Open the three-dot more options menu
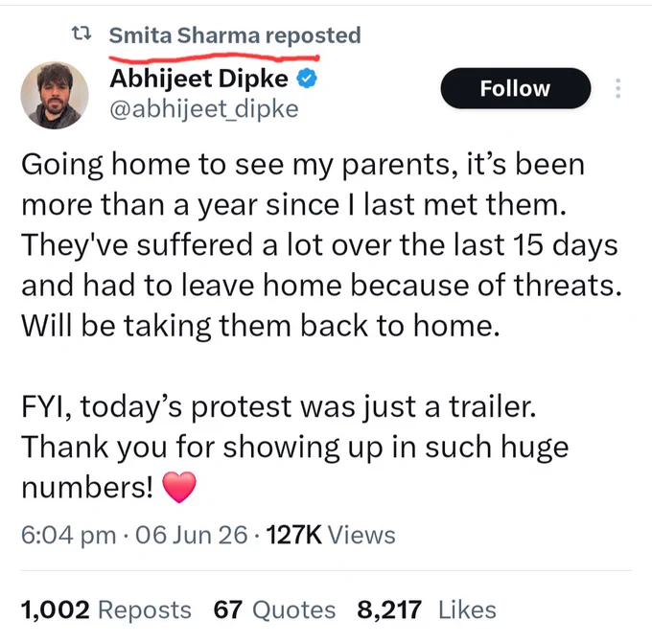The height and width of the screenshot is (644, 652). click(x=617, y=88)
